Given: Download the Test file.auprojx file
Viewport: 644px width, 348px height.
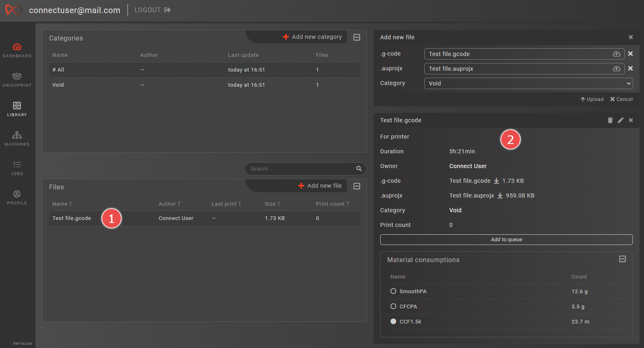Looking at the screenshot, I should pyautogui.click(x=500, y=195).
